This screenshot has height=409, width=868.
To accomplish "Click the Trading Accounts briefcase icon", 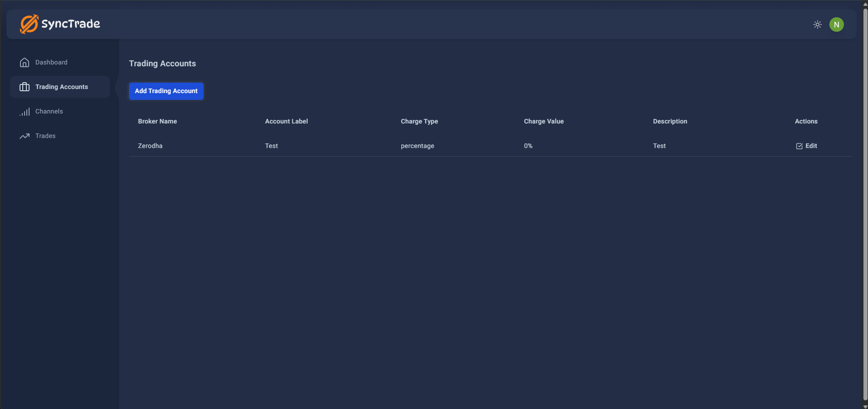I will [x=25, y=87].
